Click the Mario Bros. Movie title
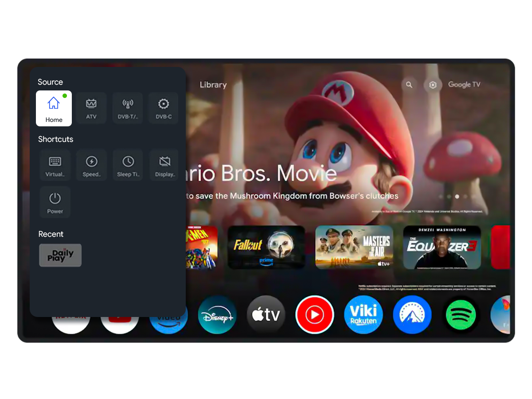This screenshot has width=532, height=399. 262,173
